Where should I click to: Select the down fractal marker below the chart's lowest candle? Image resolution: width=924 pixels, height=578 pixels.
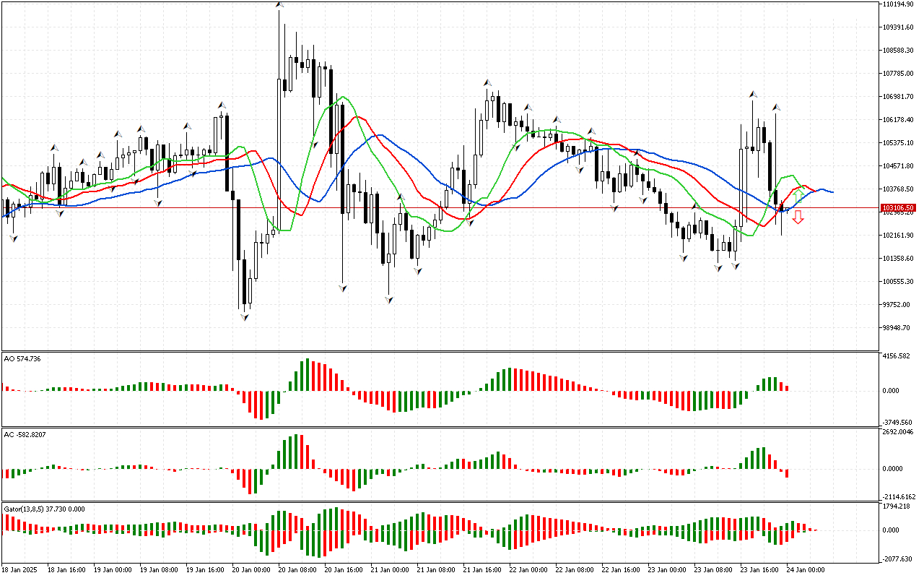point(245,316)
